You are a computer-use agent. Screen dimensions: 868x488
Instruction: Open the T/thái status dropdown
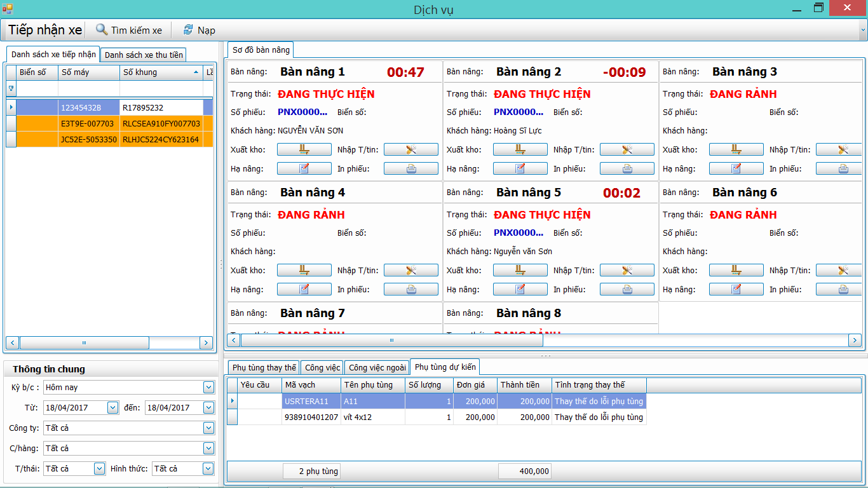(99, 469)
